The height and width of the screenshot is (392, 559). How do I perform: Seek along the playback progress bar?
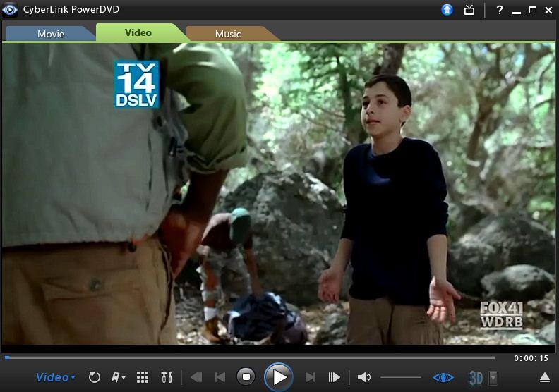tap(250, 357)
